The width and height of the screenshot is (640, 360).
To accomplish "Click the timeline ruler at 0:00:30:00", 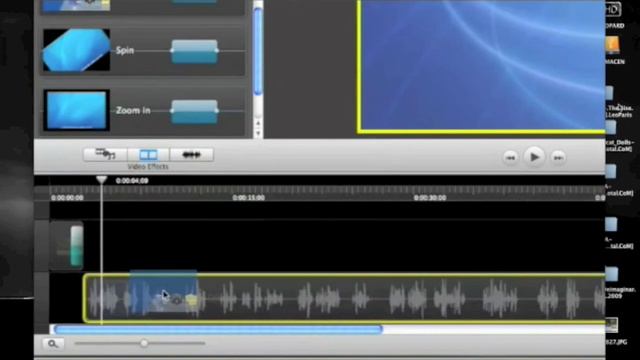I will (x=430, y=198).
